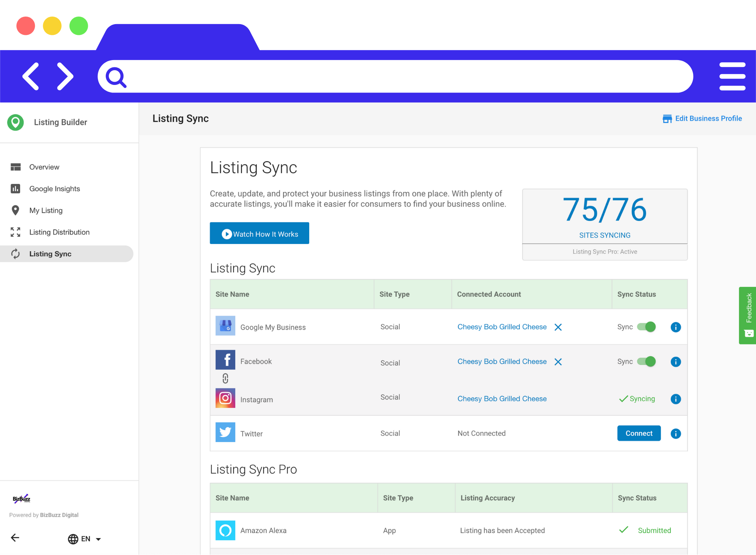This screenshot has width=756, height=555.
Task: Click the Amazon Alexa logo
Action: click(225, 531)
